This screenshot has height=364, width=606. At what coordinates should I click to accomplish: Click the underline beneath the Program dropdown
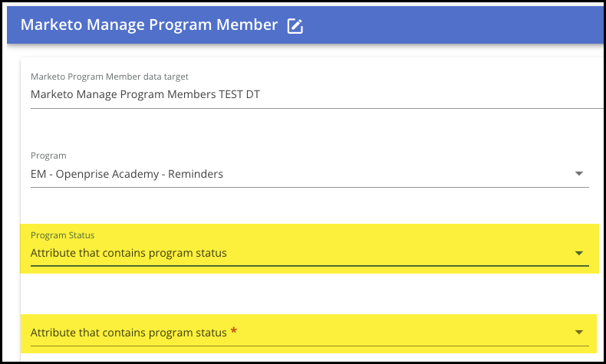pyautogui.click(x=310, y=187)
